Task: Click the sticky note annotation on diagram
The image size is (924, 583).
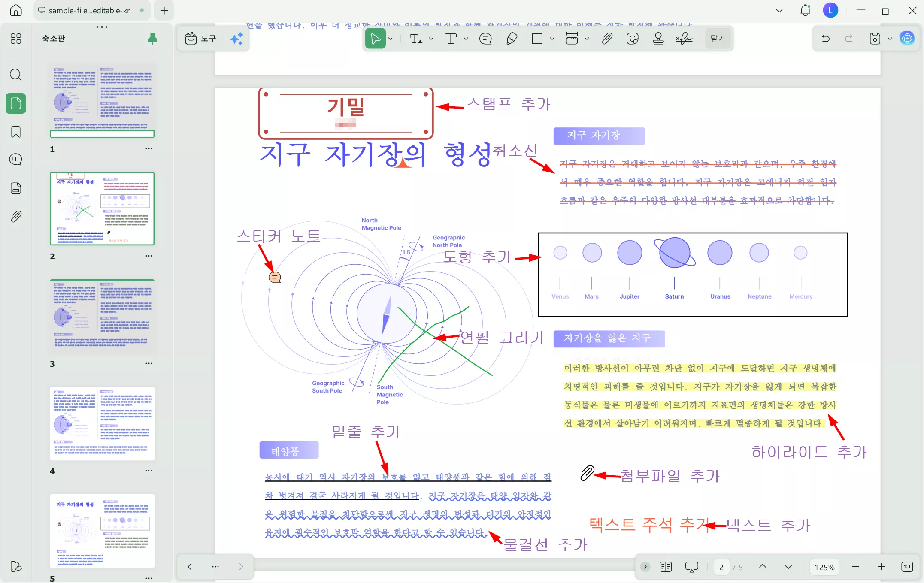Action: 275,278
